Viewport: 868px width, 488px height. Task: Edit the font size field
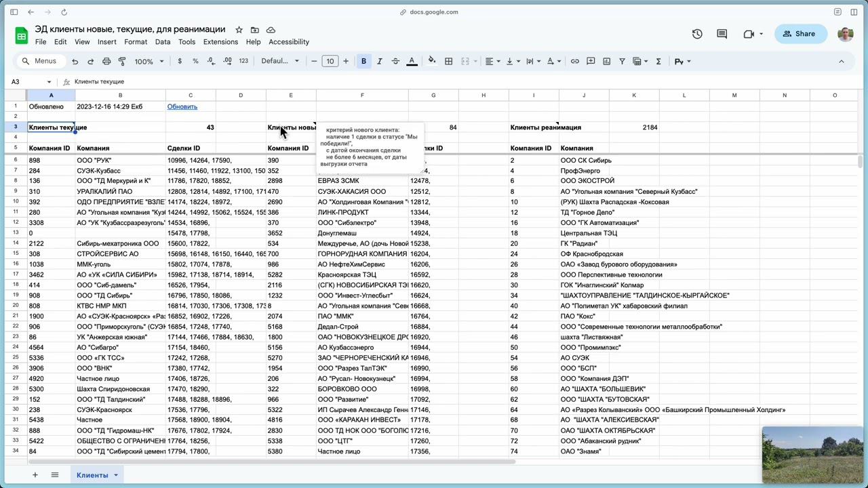click(330, 61)
